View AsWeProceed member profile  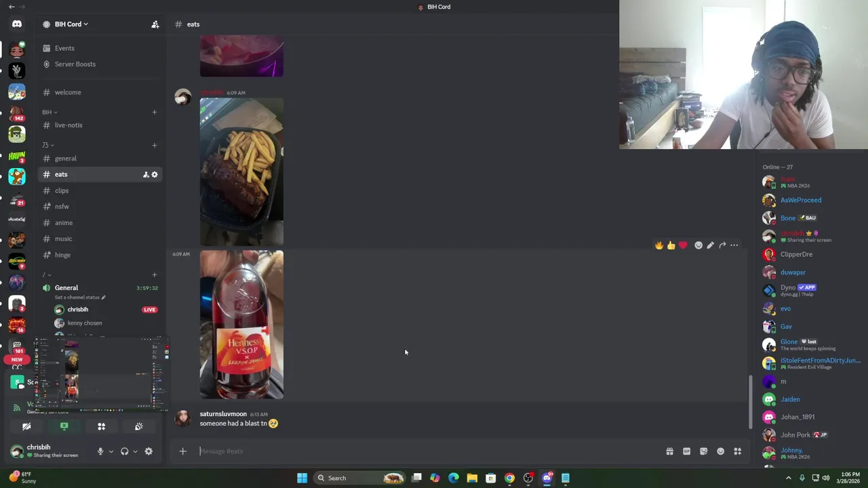[x=811, y=200]
